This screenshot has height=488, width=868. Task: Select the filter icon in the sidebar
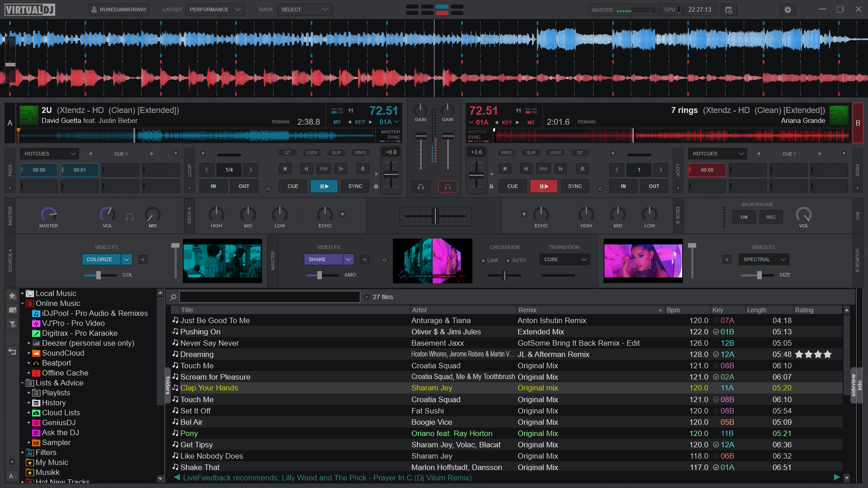tap(12, 324)
